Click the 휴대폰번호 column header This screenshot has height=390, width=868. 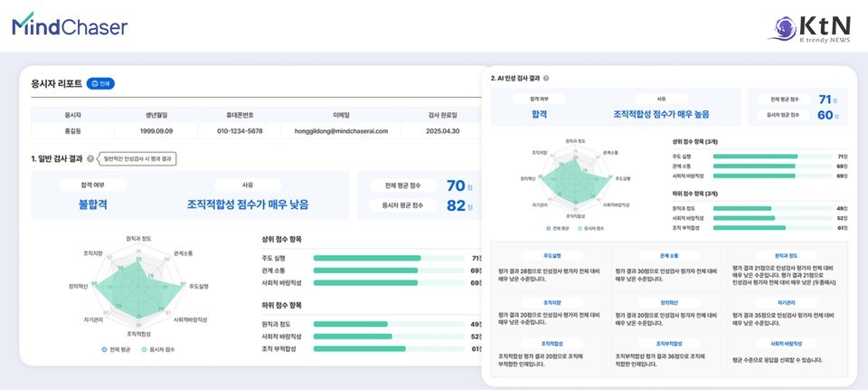click(x=239, y=115)
